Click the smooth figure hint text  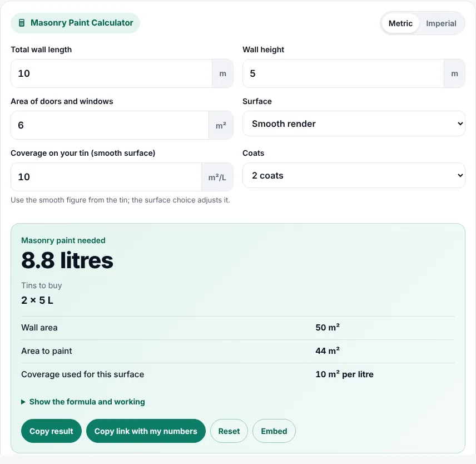[x=120, y=200]
